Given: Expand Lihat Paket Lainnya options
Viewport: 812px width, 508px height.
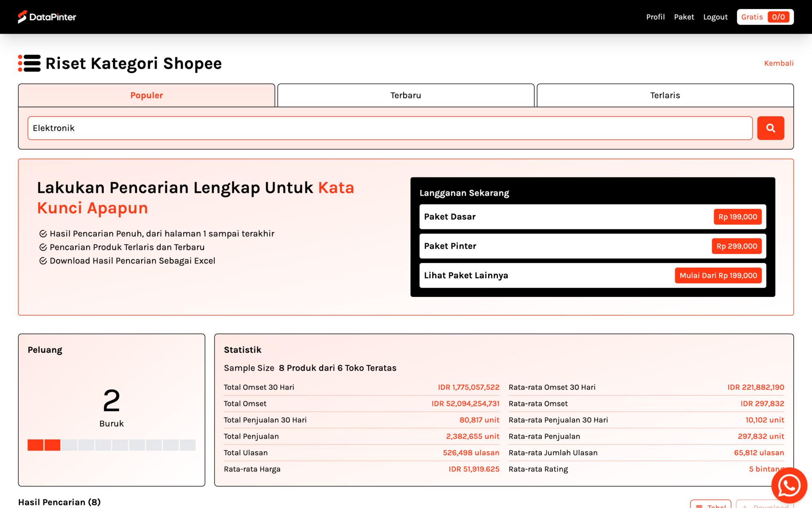Looking at the screenshot, I should (x=592, y=275).
